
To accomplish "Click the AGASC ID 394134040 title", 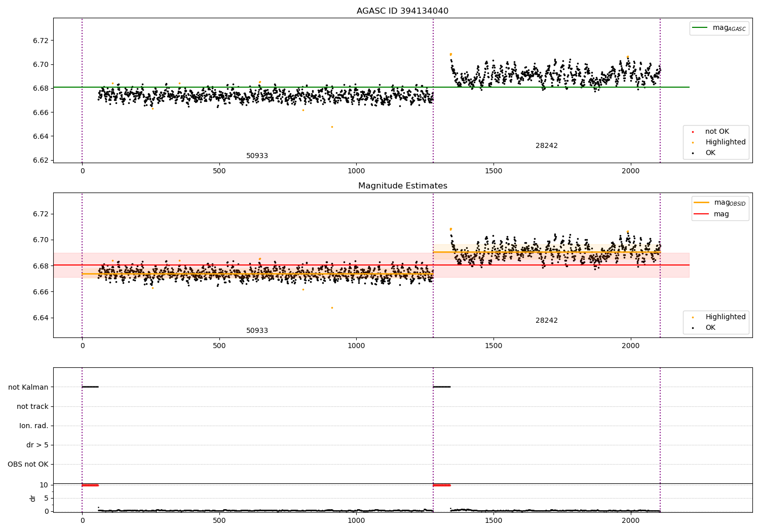I will click(402, 11).
